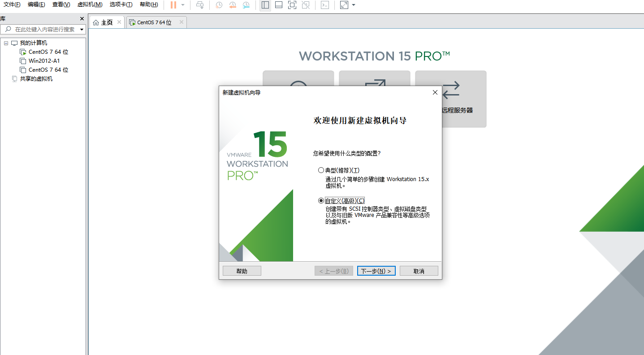The image size is (644, 355).
Task: Open the 帮助(H) menu
Action: 149,4
